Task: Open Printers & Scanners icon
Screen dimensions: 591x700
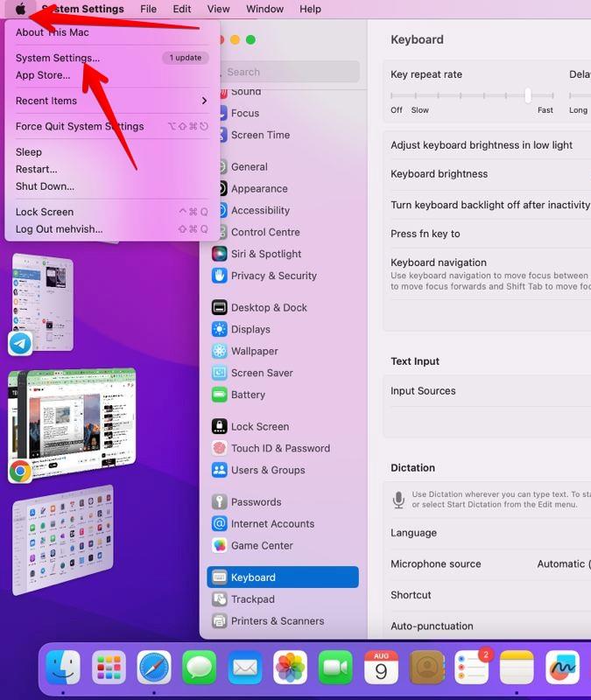Action: point(220,620)
